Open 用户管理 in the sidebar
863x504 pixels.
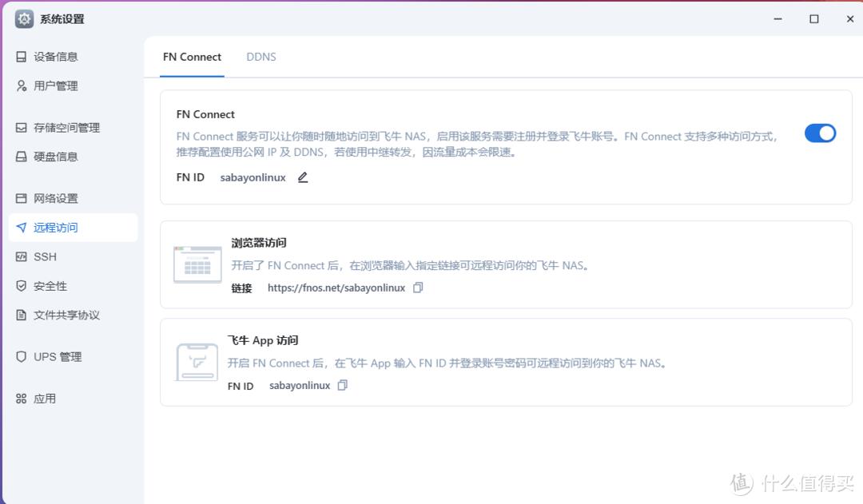[55, 85]
